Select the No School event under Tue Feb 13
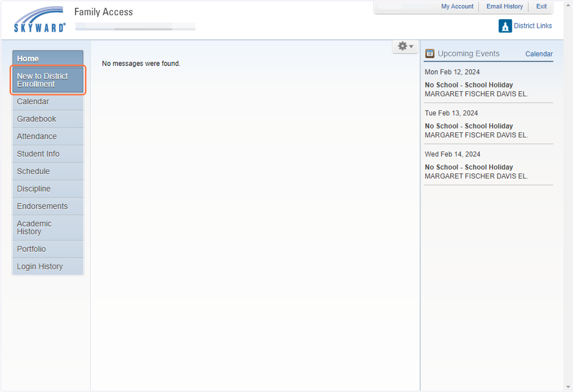Screen dimensions: 573x392 click(x=469, y=126)
